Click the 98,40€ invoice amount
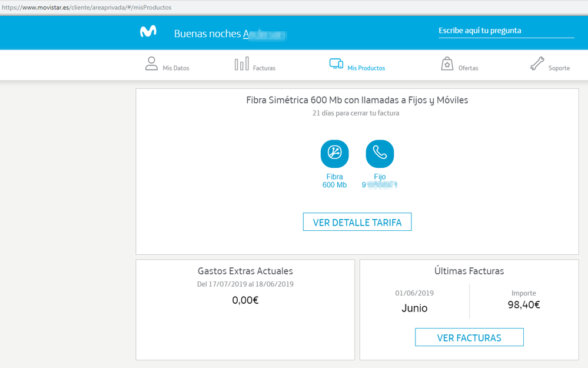 524,305
